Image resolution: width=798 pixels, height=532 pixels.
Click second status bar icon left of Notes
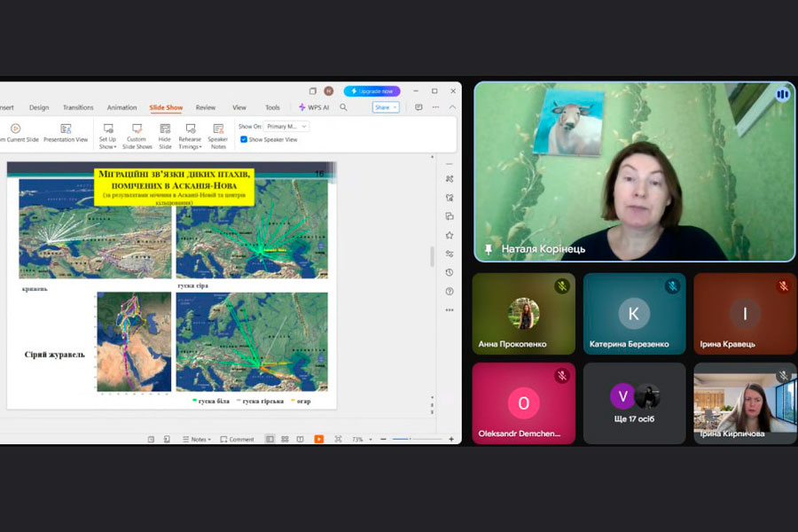coord(167,439)
